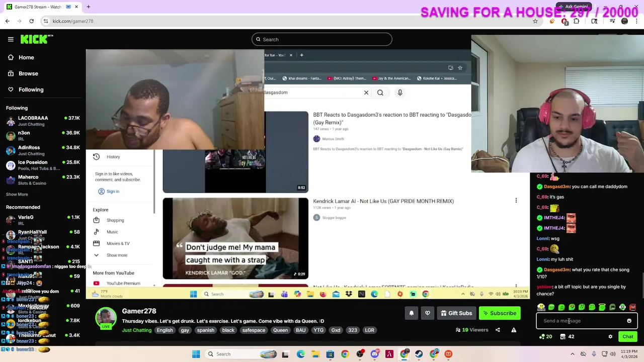
Task: Clear the streamed YouTube search with X
Action: coord(366,93)
